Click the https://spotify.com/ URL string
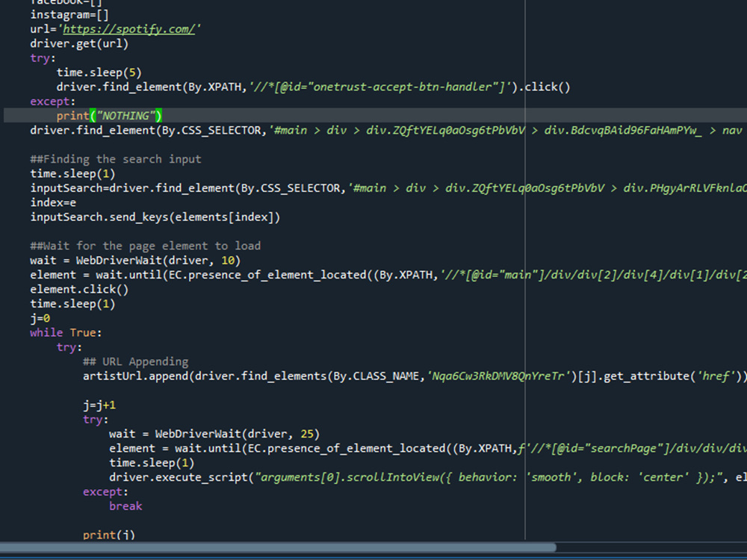Image resolution: width=747 pixels, height=560 pixels. point(129,29)
